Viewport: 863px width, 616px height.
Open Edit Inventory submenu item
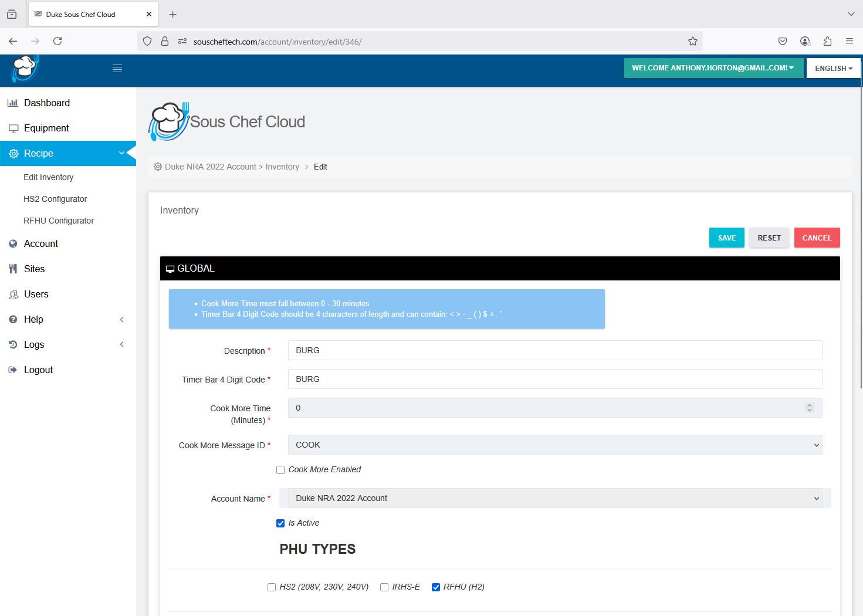pyautogui.click(x=48, y=177)
